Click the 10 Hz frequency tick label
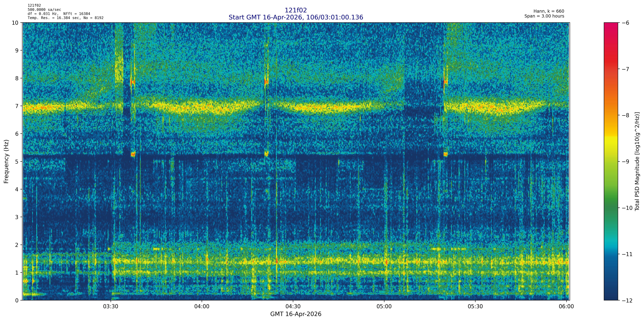644x321 pixels. [x=15, y=23]
